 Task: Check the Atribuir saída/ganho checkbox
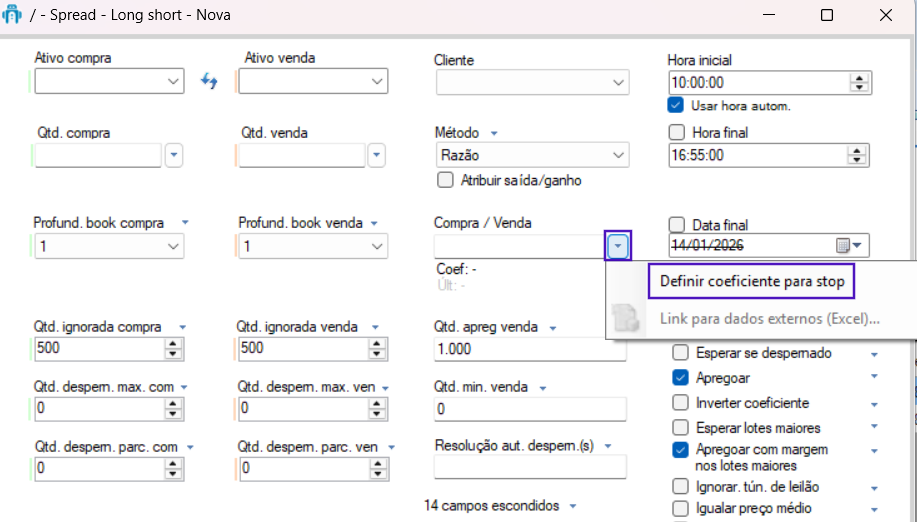446,181
